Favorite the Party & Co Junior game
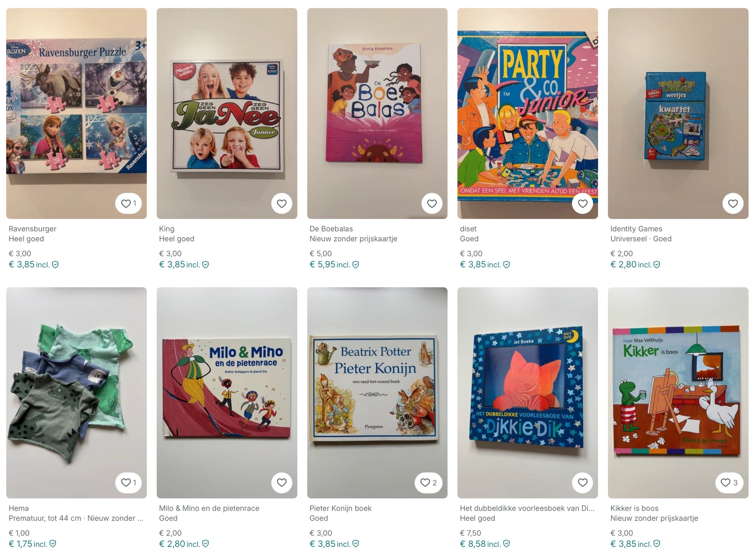The image size is (756, 554). coord(582,204)
